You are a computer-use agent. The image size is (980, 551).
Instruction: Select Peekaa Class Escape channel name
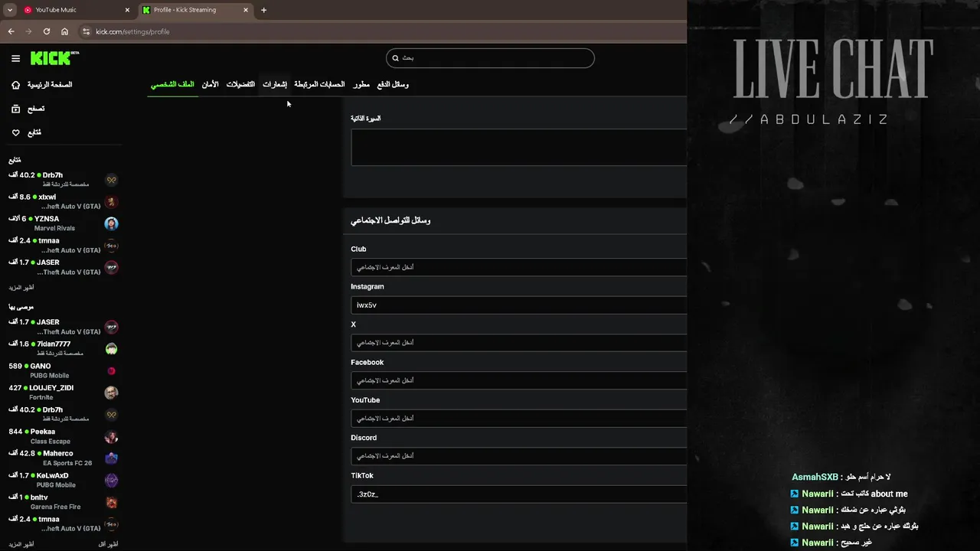click(43, 432)
